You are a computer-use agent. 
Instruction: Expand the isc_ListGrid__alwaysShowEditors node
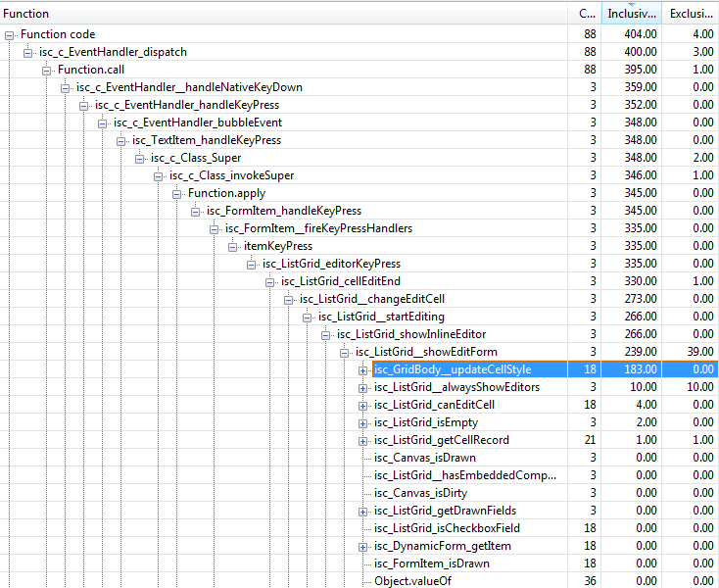(363, 387)
